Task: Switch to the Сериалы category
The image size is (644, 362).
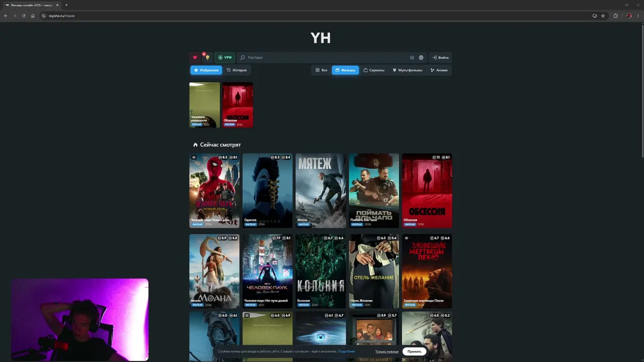Action: (374, 70)
